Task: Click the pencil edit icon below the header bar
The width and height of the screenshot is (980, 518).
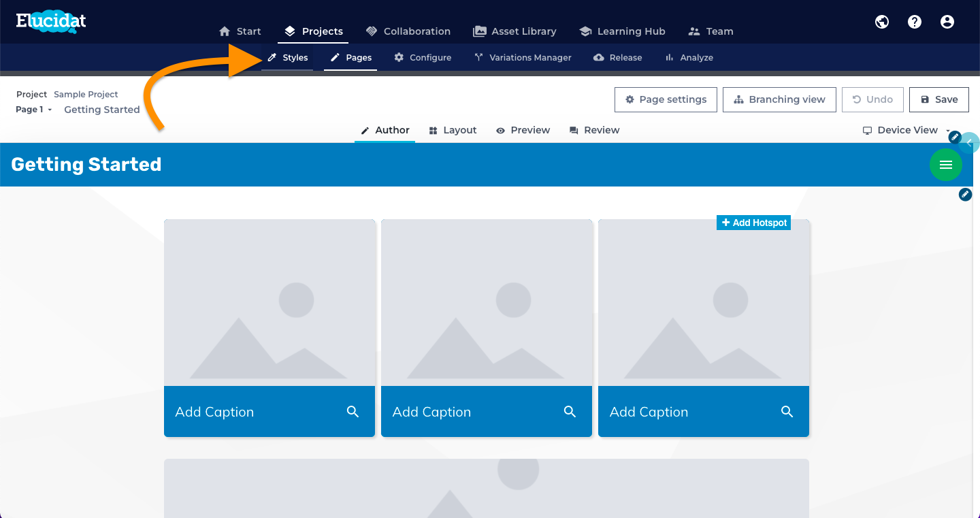Action: (965, 195)
